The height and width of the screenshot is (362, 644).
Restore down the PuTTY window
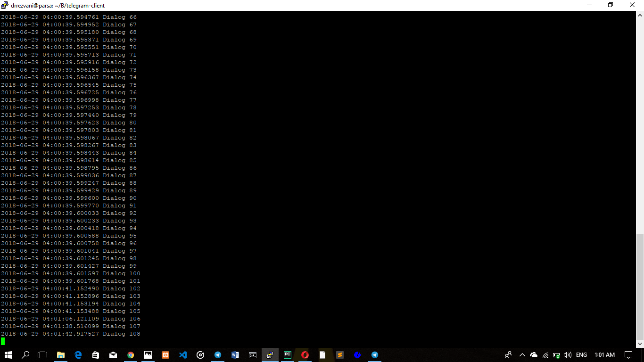tap(611, 5)
